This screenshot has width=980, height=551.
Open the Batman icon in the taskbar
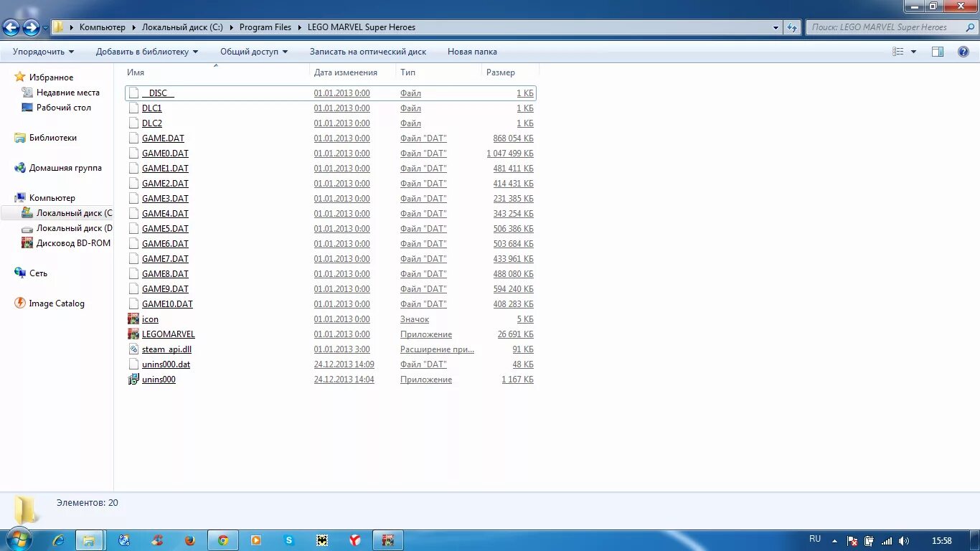pyautogui.click(x=322, y=540)
